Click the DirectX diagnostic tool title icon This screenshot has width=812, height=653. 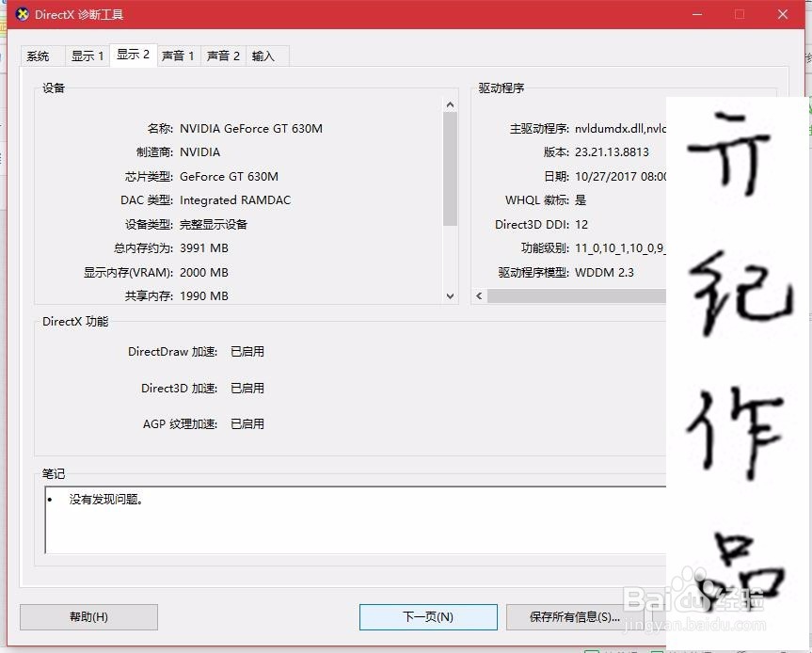pos(22,14)
